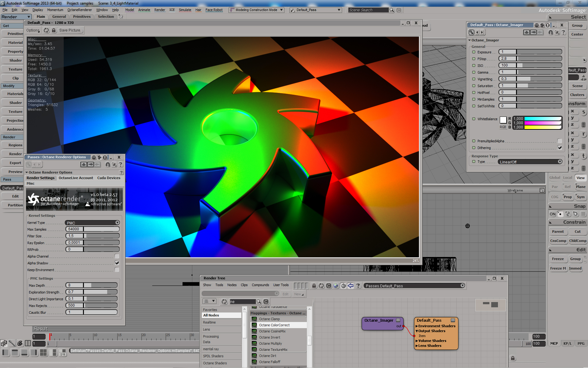
Task: Click the blue back arrow in Render Tree
Action: [x=351, y=286]
